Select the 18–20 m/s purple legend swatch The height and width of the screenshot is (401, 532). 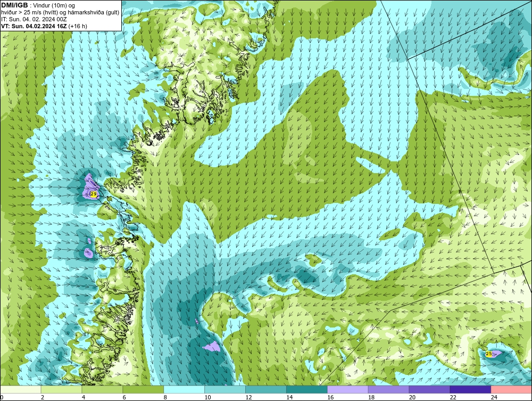pyautogui.click(x=388, y=389)
